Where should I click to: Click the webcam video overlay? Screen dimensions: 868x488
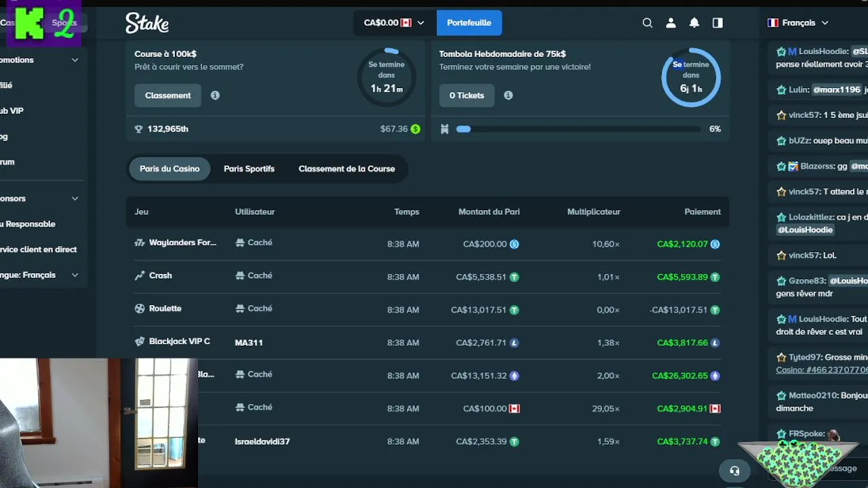pyautogui.click(x=99, y=423)
